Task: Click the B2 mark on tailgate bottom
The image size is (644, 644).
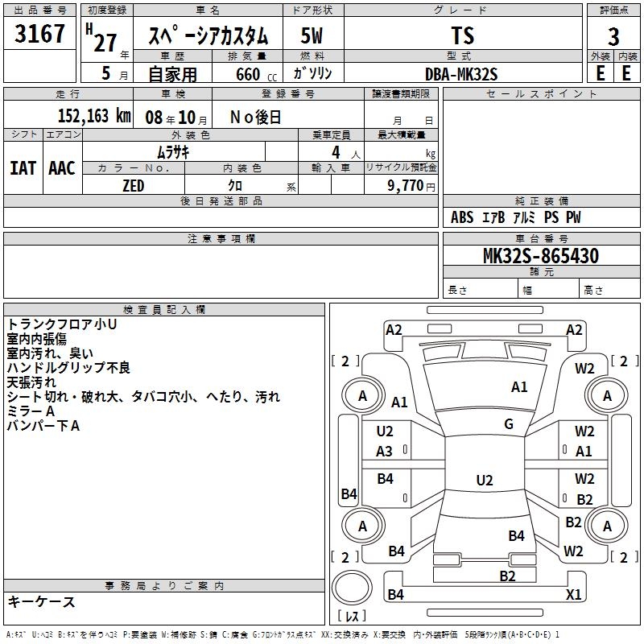Action: pos(507,576)
